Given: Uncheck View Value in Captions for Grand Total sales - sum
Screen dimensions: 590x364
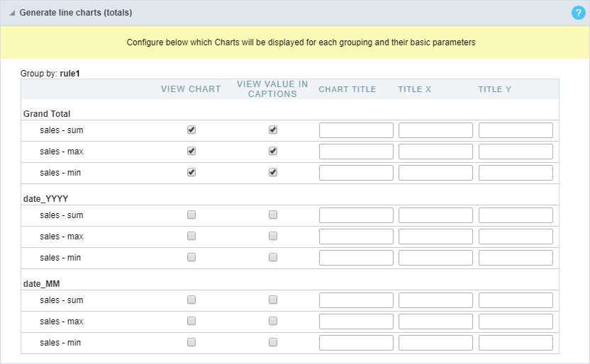Looking at the screenshot, I should [273, 130].
